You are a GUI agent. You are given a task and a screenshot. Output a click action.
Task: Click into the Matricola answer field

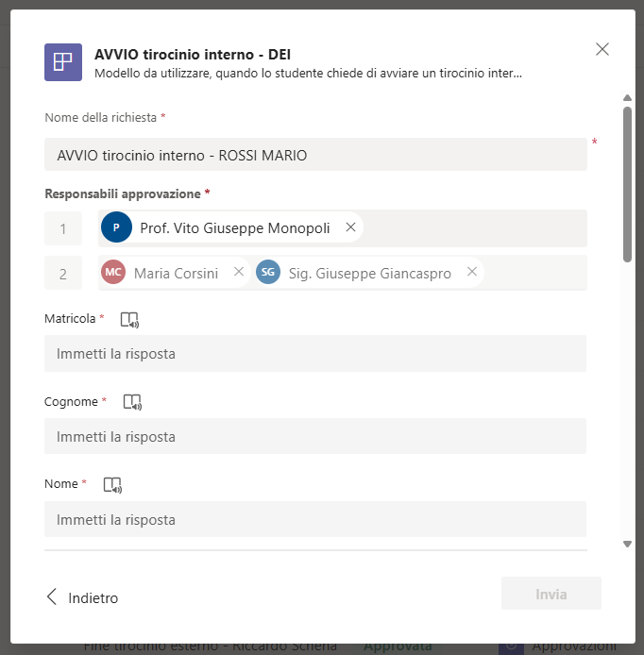[315, 354]
